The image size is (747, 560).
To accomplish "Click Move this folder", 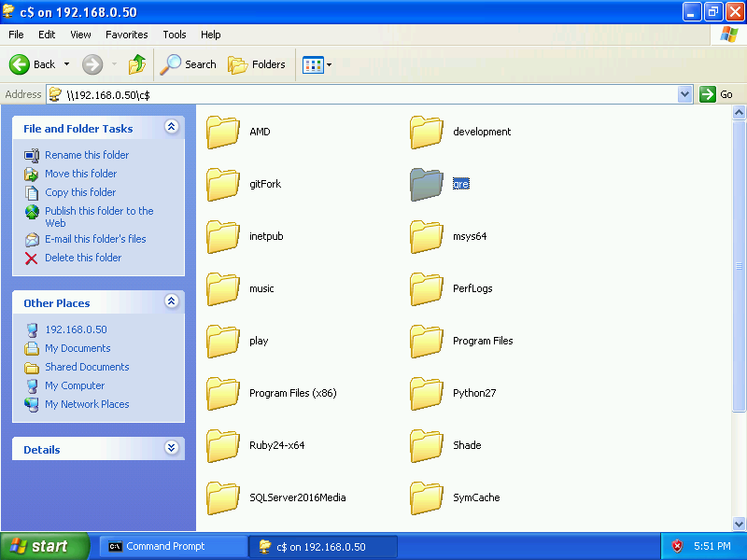I will click(80, 174).
